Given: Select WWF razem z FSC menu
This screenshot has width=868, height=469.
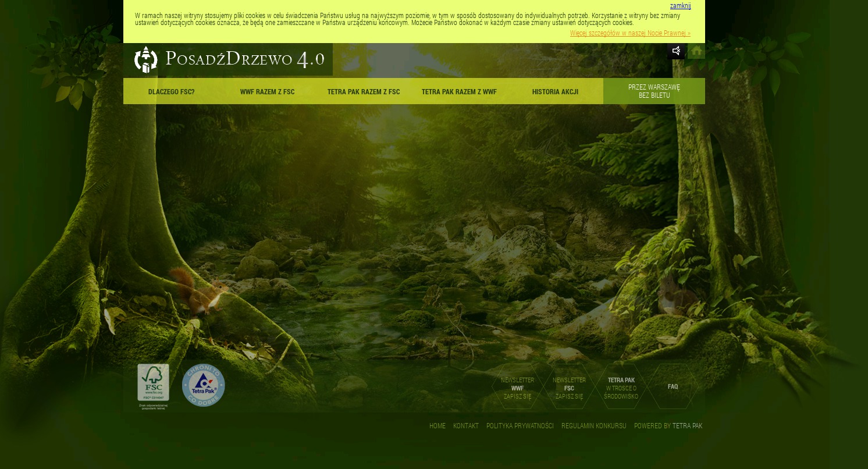Looking at the screenshot, I should [x=267, y=91].
